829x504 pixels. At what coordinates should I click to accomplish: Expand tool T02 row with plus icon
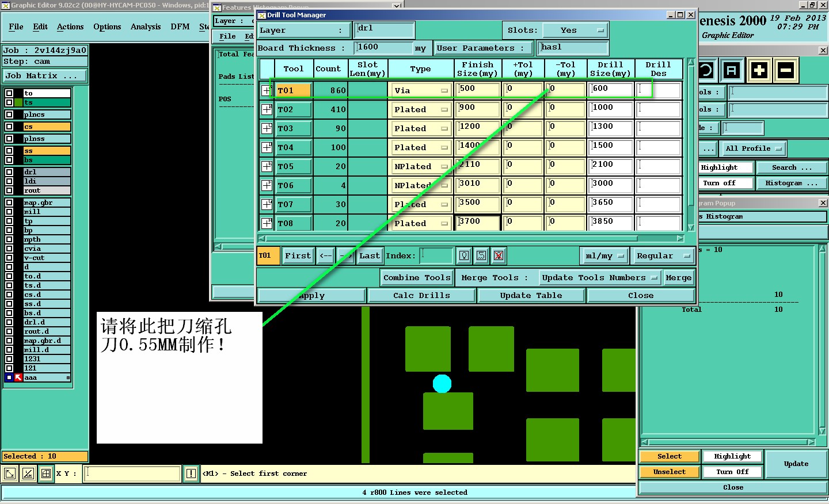point(267,109)
